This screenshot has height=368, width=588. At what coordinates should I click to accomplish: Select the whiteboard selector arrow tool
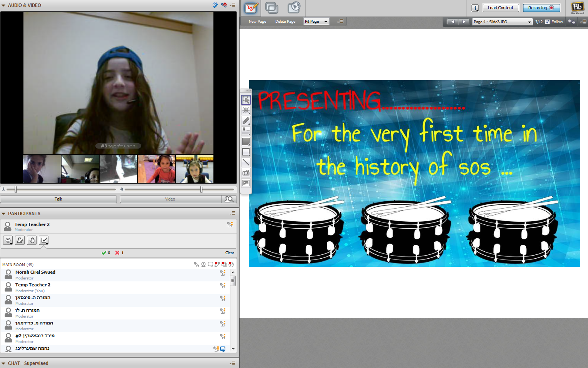tap(246, 100)
